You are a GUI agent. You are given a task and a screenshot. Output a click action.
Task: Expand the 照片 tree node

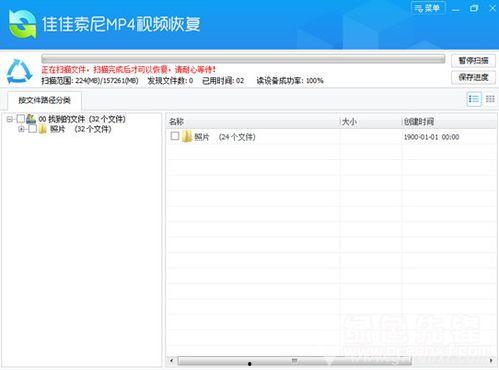(21, 129)
